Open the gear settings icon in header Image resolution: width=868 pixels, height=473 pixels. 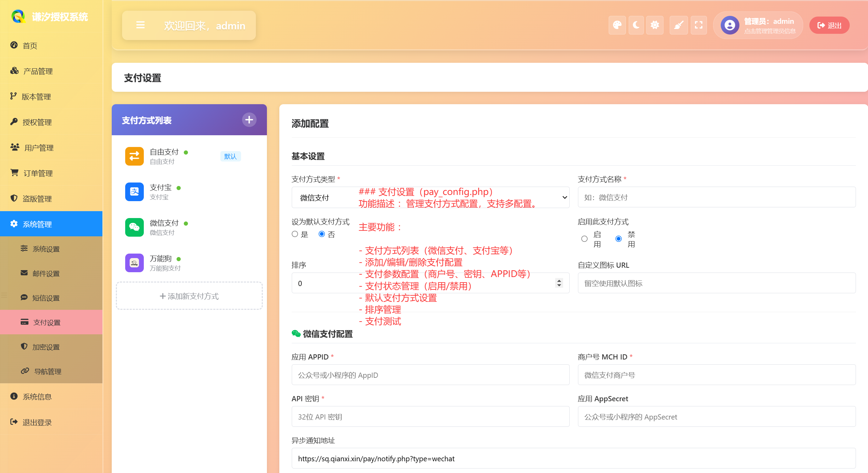click(x=655, y=25)
